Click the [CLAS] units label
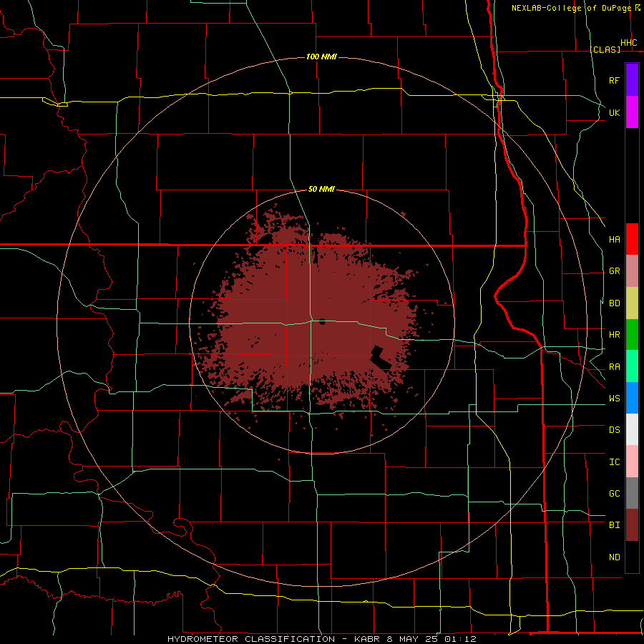 (x=605, y=49)
